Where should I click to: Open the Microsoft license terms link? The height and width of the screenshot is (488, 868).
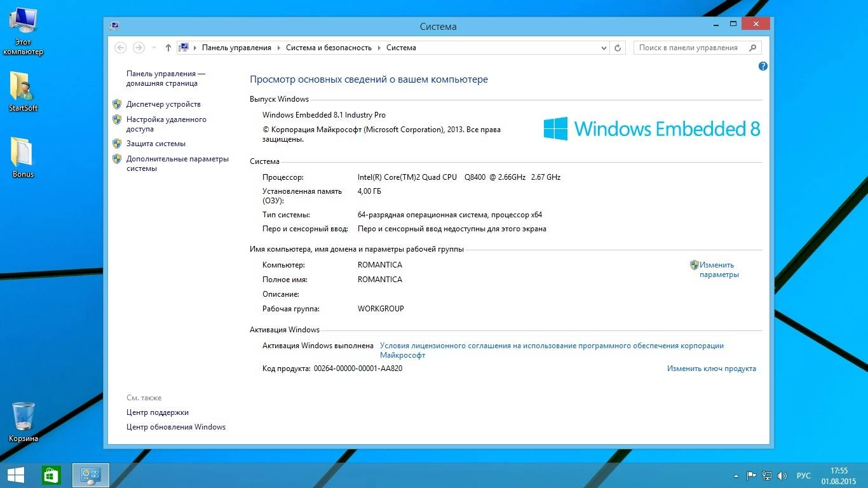(552, 350)
